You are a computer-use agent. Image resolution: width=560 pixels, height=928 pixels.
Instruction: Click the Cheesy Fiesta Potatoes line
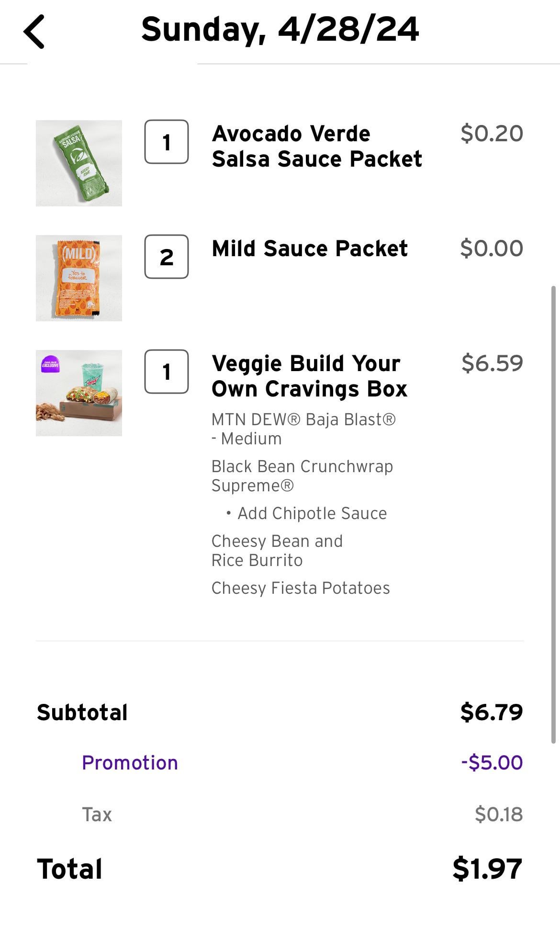tap(301, 588)
